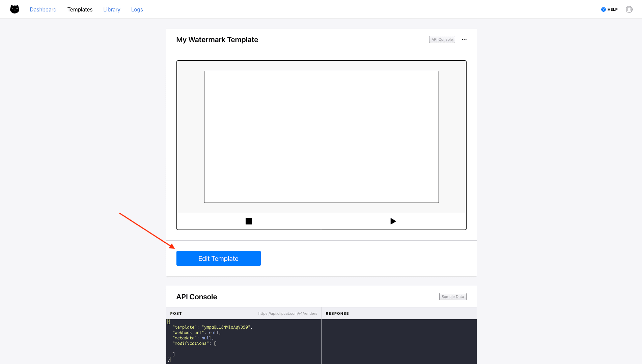Screen dimensions: 642x364
Task: Load Sample Data into API console
Action: (x=453, y=297)
